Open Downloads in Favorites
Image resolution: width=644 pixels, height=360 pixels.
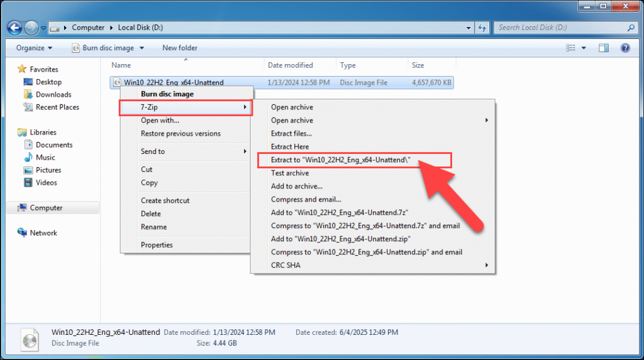(x=48, y=94)
